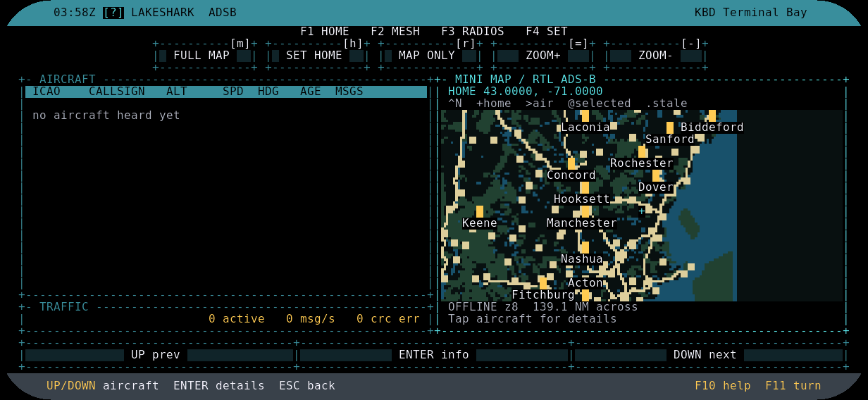Open the F4 SET settings screen
Image resolution: width=868 pixels, height=400 pixels.
547,32
